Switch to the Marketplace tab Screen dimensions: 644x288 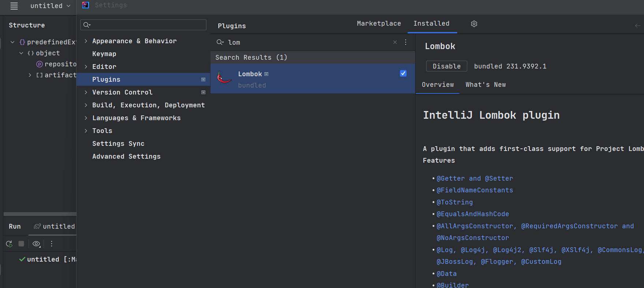click(379, 23)
